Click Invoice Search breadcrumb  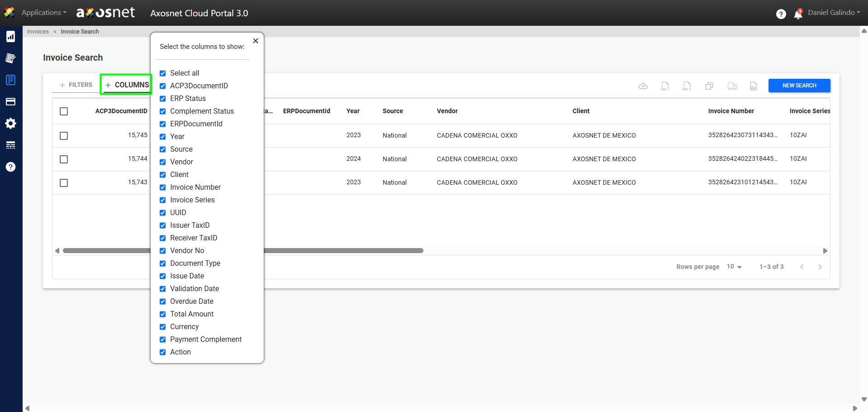point(80,32)
